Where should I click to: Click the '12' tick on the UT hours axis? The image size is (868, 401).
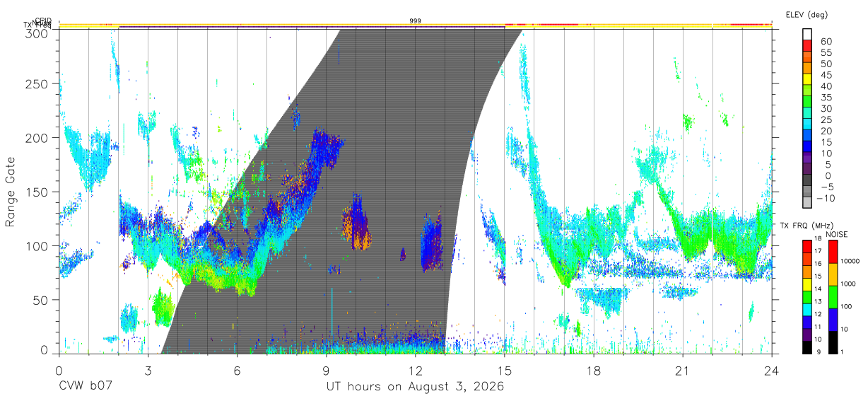pos(415,370)
